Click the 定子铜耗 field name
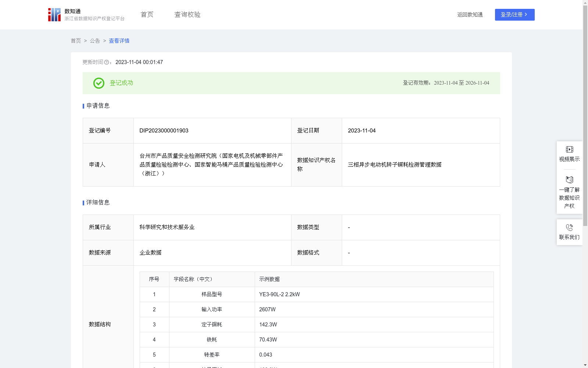The width and height of the screenshot is (588, 368). coord(212,325)
